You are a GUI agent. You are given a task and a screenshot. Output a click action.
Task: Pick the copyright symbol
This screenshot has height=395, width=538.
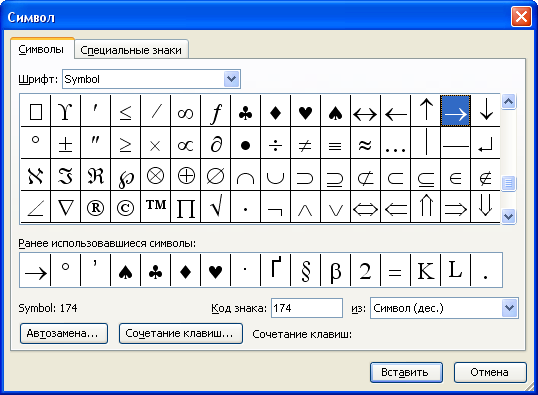click(x=126, y=207)
